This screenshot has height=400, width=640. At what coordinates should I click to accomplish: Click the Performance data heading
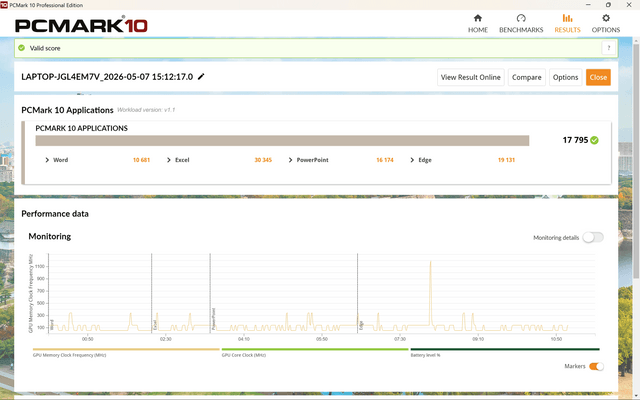[55, 214]
